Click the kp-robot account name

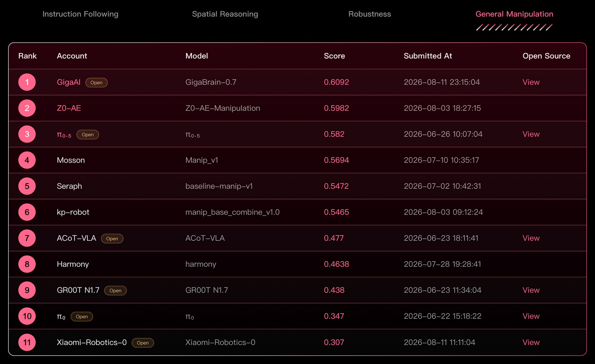coord(73,212)
